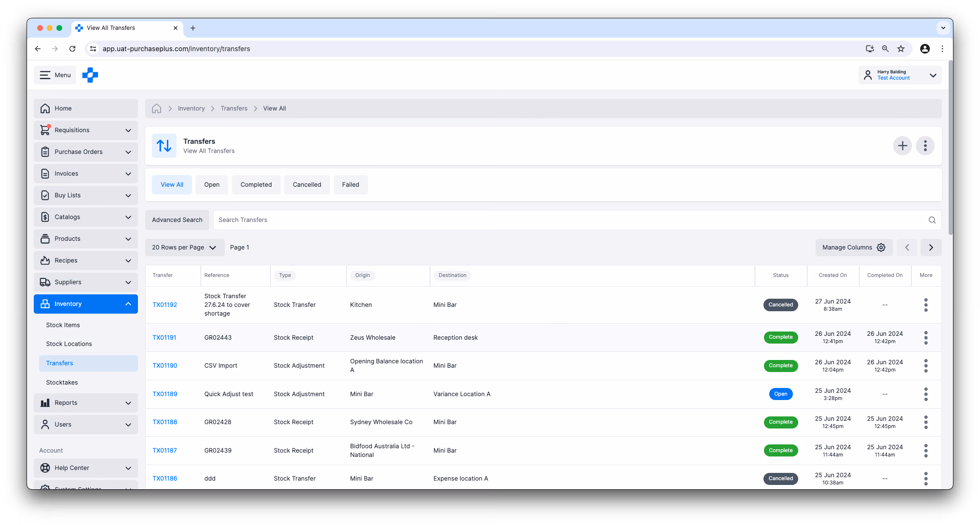Click the Manage Columns button
Image resolution: width=980 pixels, height=525 pixels.
pos(854,248)
